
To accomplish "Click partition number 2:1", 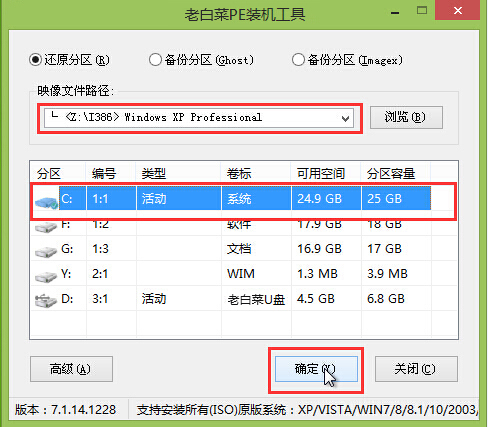I will 100,274.
